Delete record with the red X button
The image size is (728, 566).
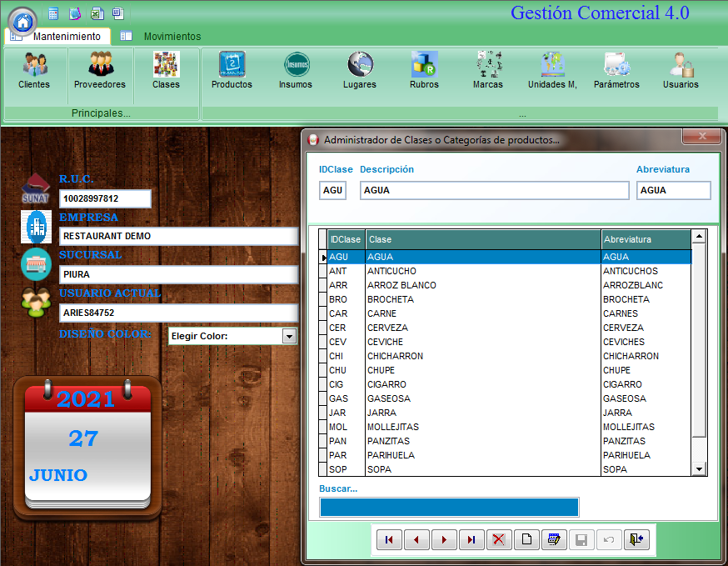pyautogui.click(x=499, y=539)
